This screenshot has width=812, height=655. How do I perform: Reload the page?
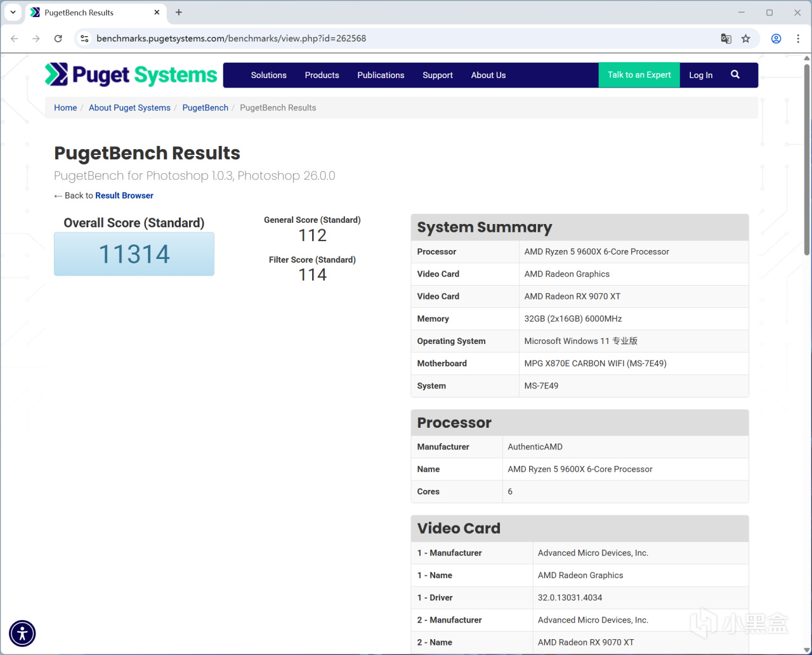point(58,39)
